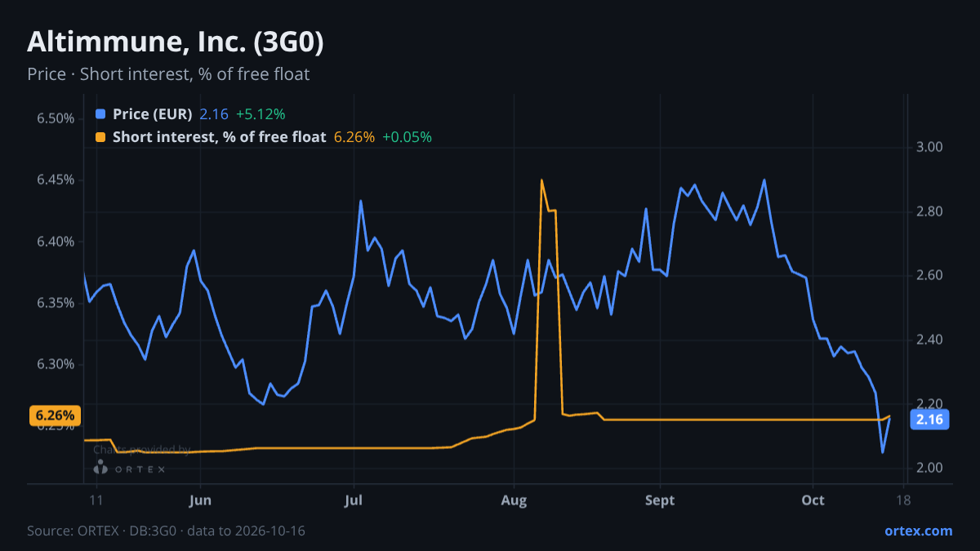Click the legend short interest value 6.26%
This screenshot has width=980, height=551.
tap(354, 137)
